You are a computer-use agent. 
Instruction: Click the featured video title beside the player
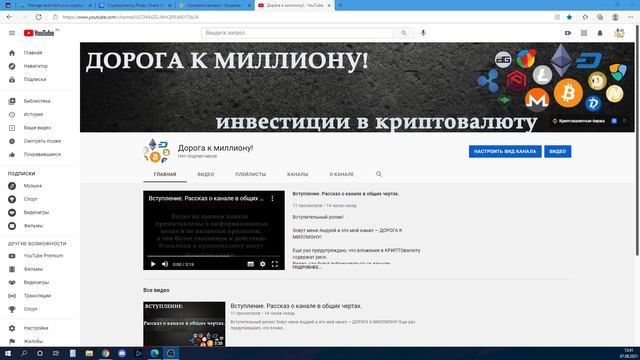pyautogui.click(x=346, y=194)
